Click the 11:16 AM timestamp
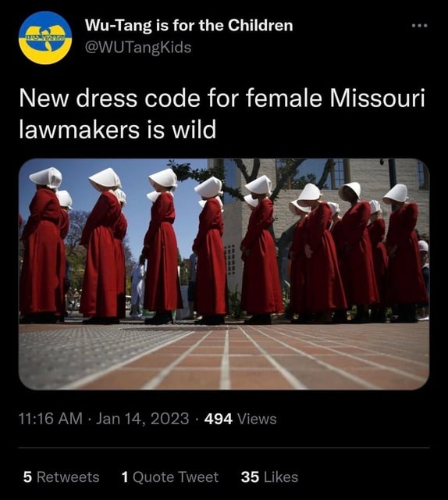The height and width of the screenshot is (500, 448). pos(51,419)
